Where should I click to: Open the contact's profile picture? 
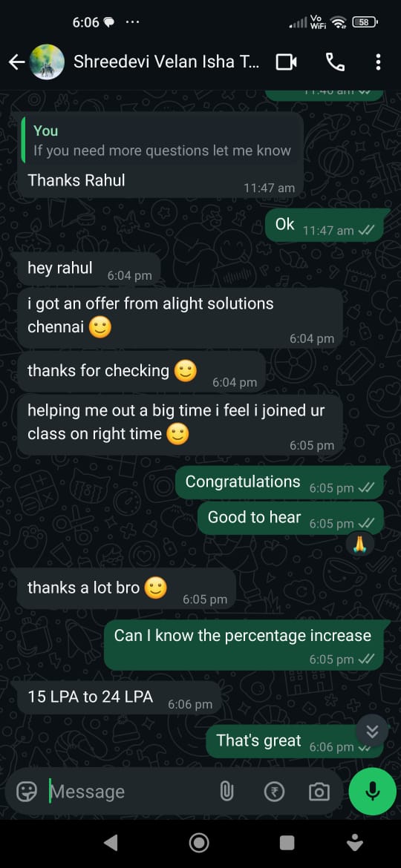pyautogui.click(x=47, y=62)
